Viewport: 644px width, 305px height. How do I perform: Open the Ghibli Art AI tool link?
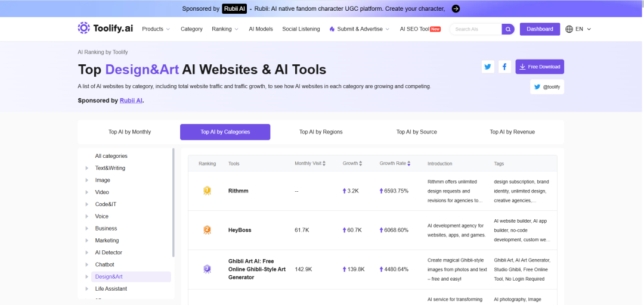tap(256, 269)
